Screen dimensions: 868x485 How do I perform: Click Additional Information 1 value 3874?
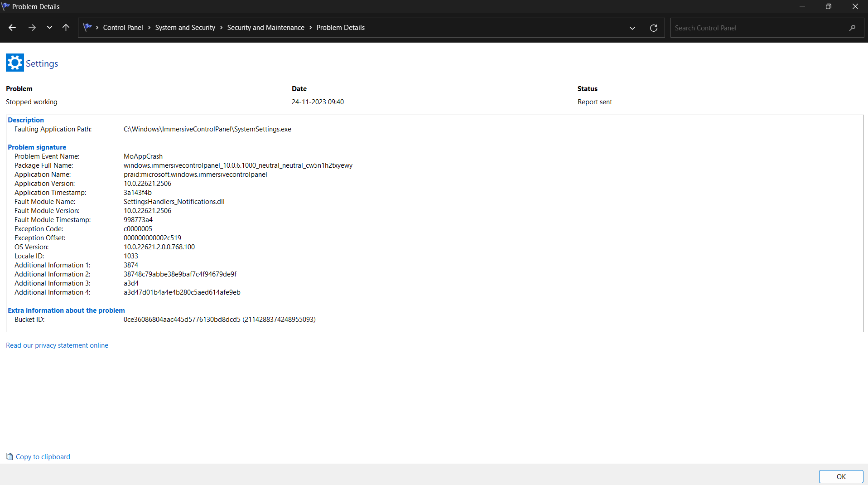pyautogui.click(x=131, y=265)
